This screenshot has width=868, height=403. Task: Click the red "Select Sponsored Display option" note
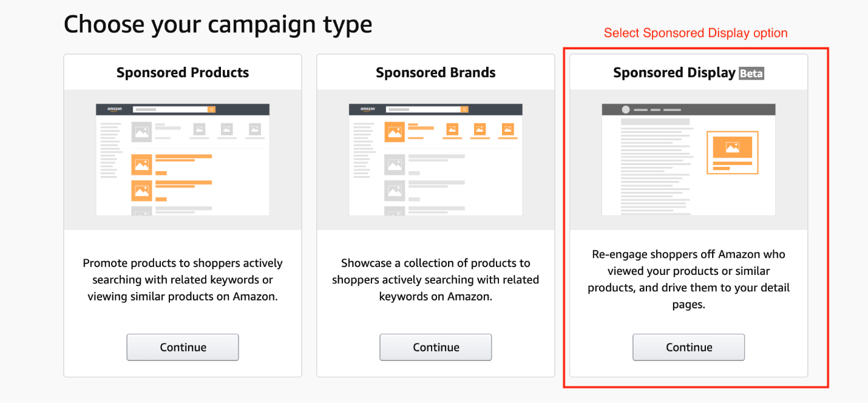(x=696, y=33)
